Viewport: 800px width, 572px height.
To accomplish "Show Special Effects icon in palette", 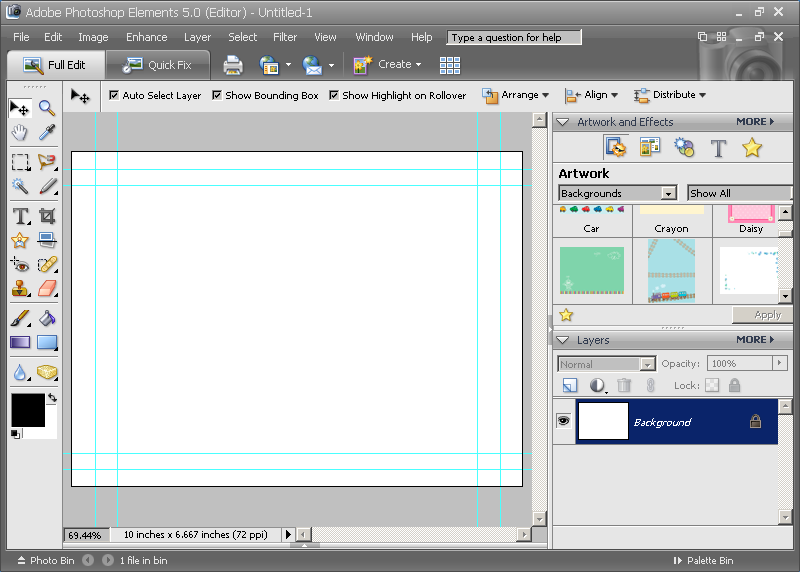I will point(684,147).
